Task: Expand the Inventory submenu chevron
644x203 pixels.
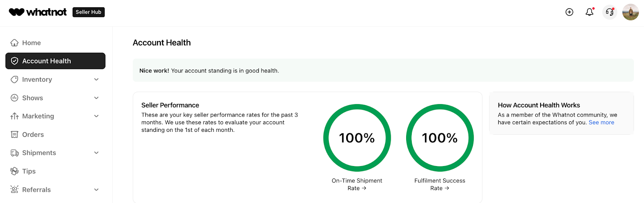Action: click(x=96, y=80)
